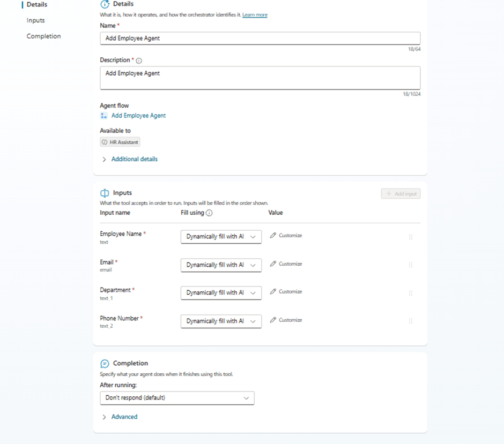The width and height of the screenshot is (504, 444).
Task: Open the After running dropdown
Action: click(177, 398)
